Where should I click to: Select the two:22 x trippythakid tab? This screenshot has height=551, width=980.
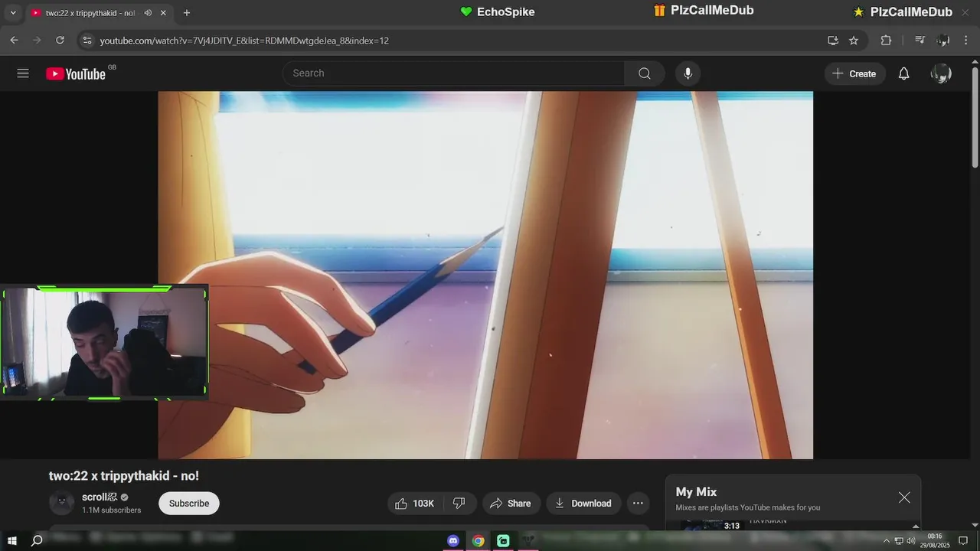pyautogui.click(x=90, y=13)
